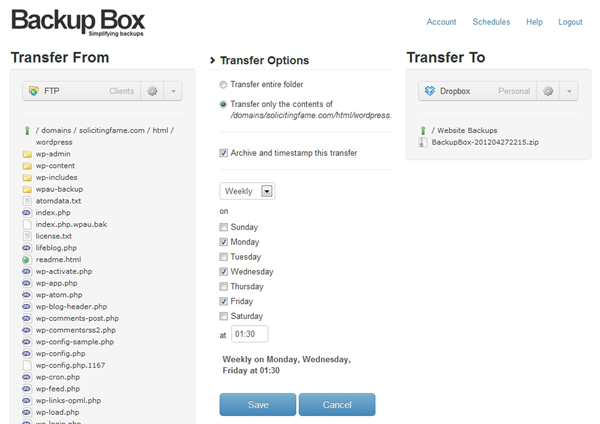Click the lifeblog.php file icon
The image size is (600, 424).
(x=26, y=248)
